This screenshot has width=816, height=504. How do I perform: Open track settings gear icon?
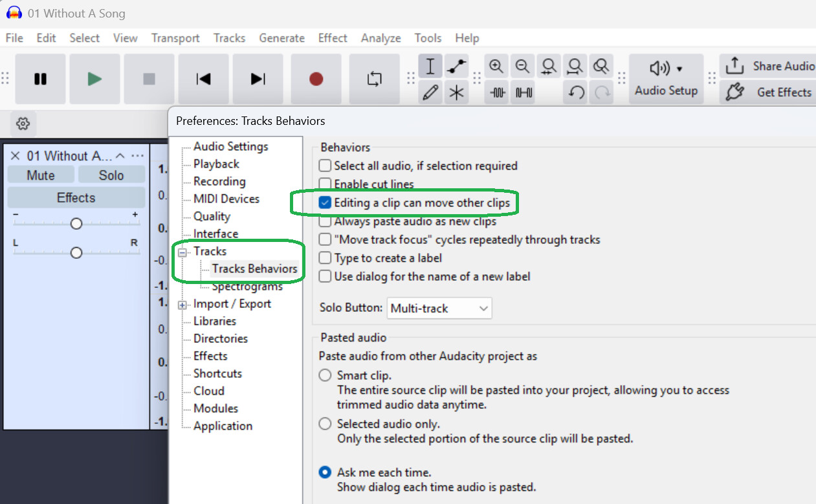(x=23, y=123)
